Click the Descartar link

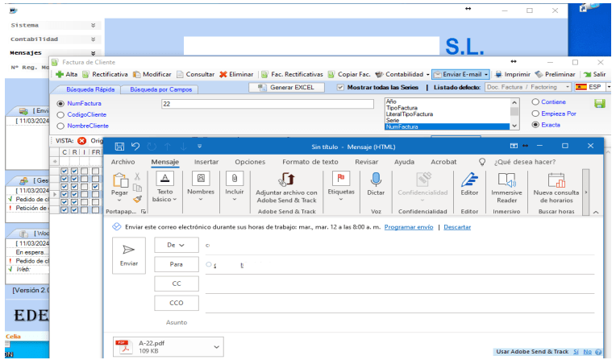tap(457, 227)
